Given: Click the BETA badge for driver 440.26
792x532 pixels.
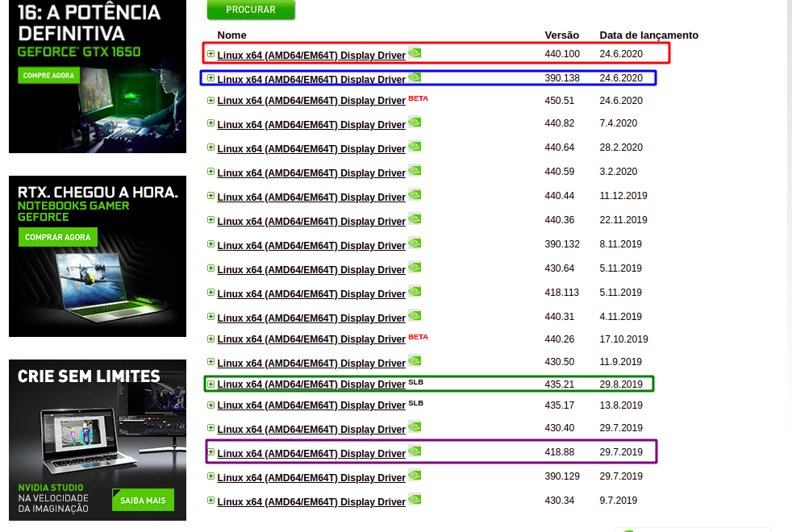Looking at the screenshot, I should click(418, 337).
